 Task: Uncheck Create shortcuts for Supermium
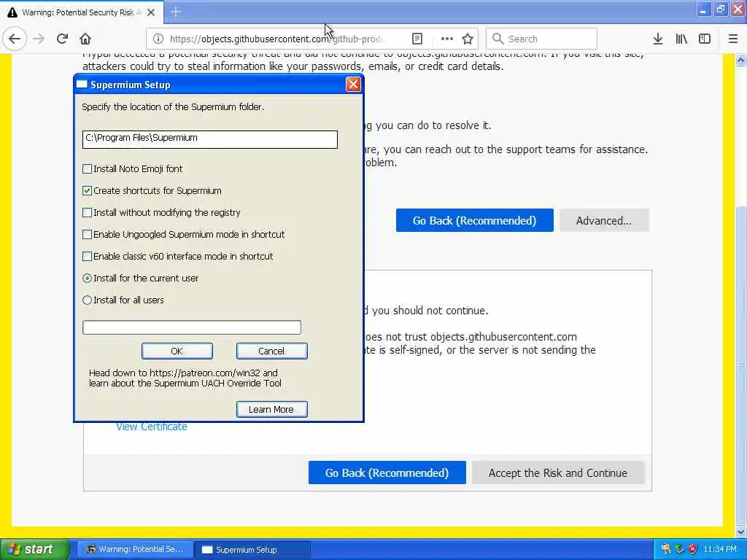[x=88, y=190]
